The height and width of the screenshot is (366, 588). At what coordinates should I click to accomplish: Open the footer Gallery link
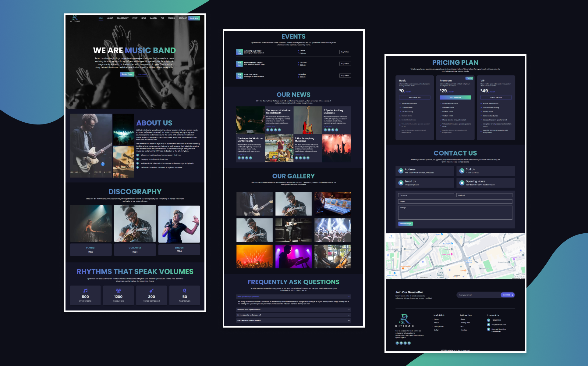click(437, 330)
